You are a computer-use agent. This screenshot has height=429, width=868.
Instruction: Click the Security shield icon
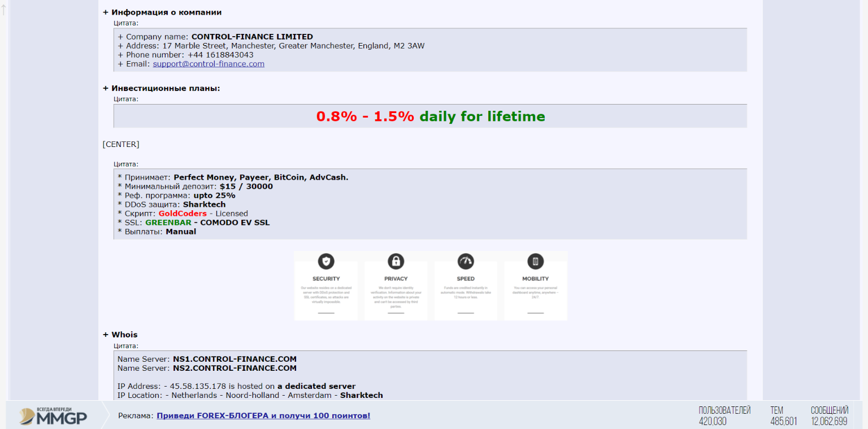click(326, 261)
